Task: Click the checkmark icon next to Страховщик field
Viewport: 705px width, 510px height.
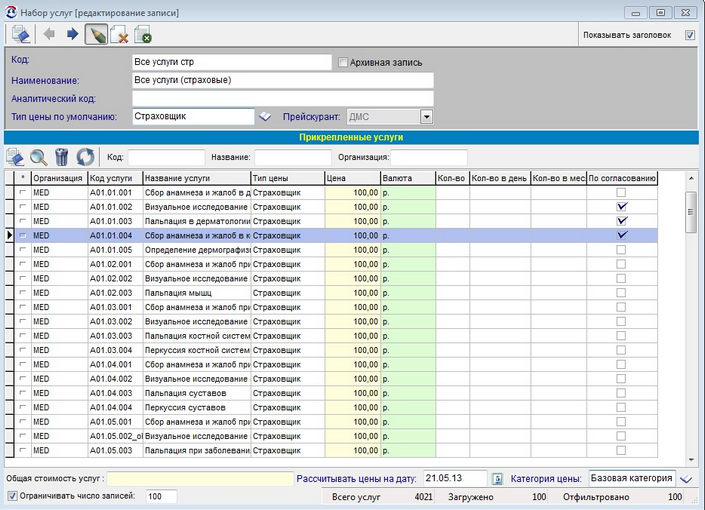Action: 265,117
